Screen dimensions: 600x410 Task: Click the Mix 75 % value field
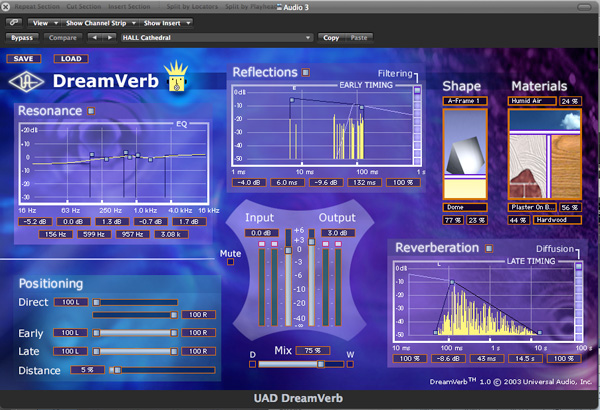[313, 350]
